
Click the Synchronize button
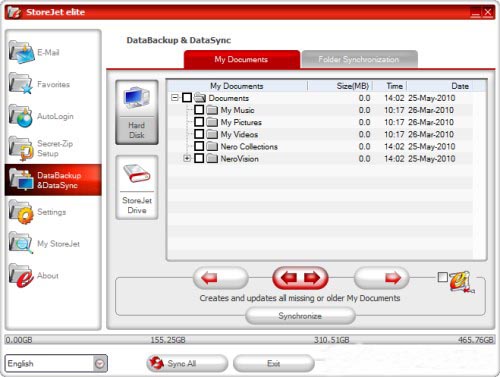pyautogui.click(x=300, y=316)
